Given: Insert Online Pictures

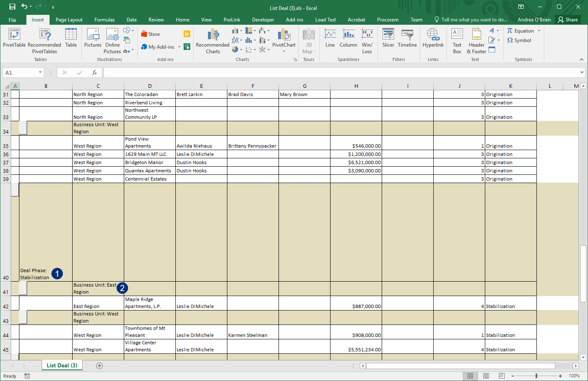Looking at the screenshot, I should (x=112, y=40).
